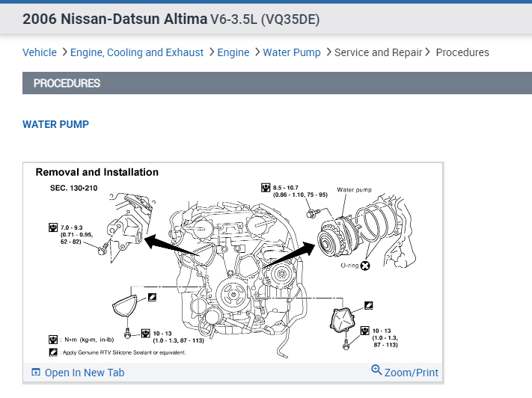Click the Open In New Tab icon
Image resolution: width=532 pixels, height=398 pixels.
tap(35, 373)
